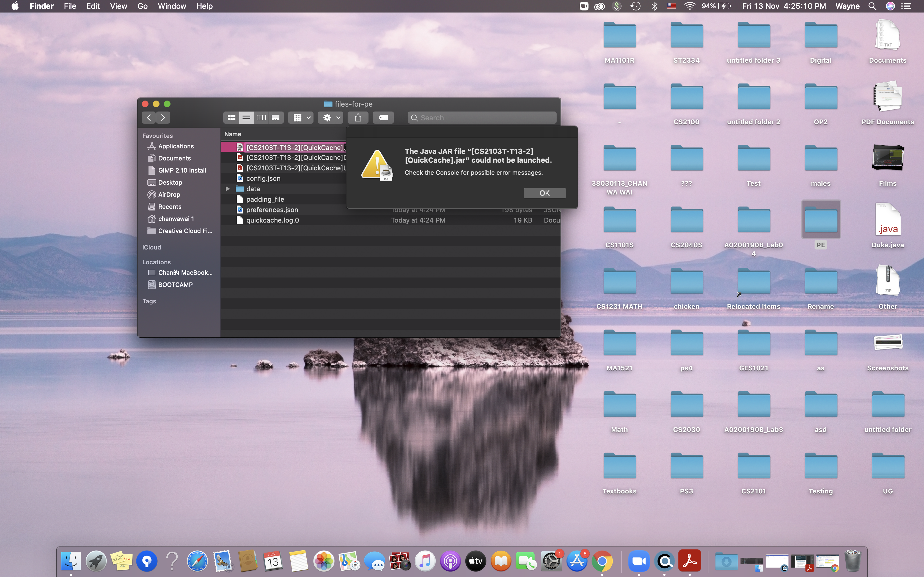Viewport: 924px width, 577px height.
Task: Open the View menu
Action: 118,6
